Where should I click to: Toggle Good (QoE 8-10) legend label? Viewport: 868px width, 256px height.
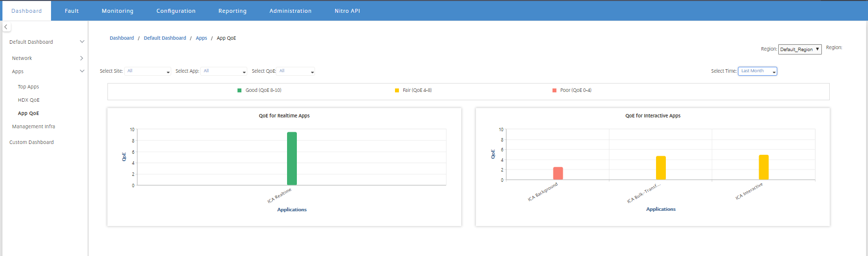[263, 90]
